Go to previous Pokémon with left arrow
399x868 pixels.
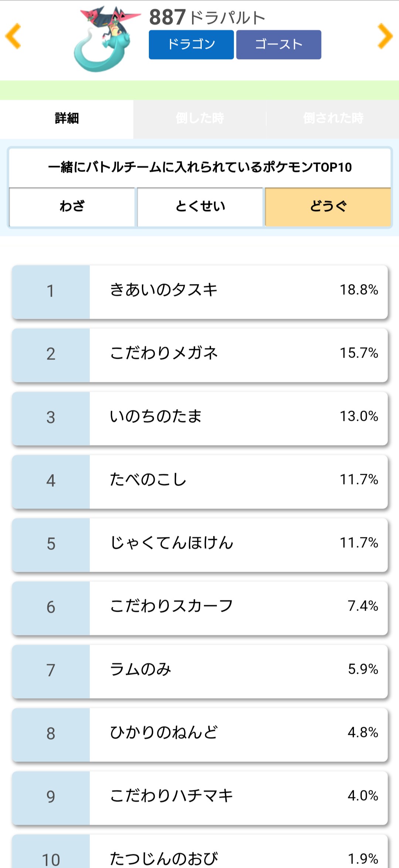coord(14,36)
